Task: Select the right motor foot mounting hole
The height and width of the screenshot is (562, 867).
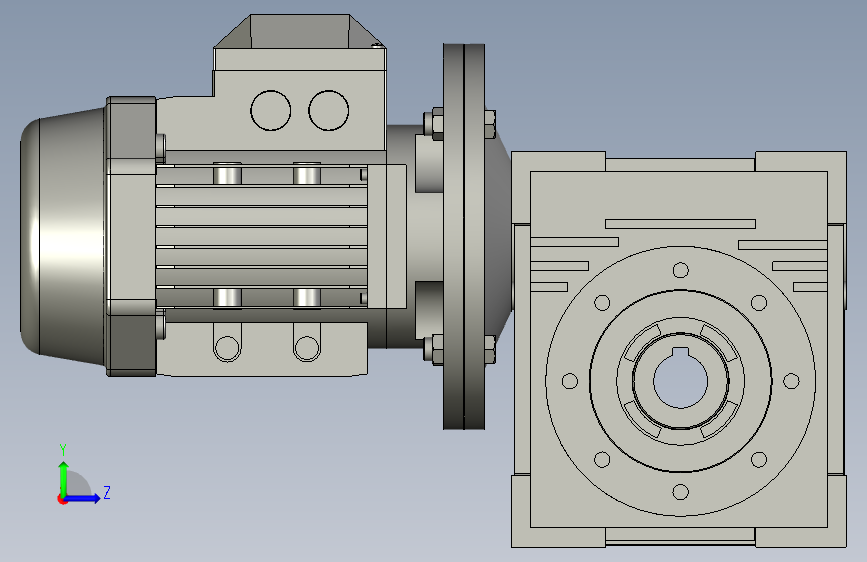Action: click(x=307, y=348)
